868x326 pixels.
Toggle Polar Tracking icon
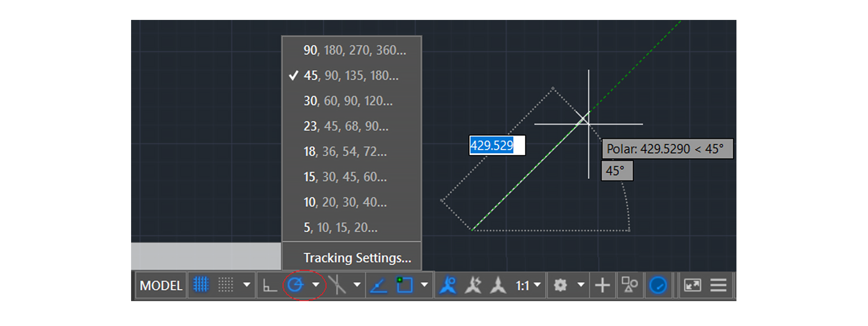[x=296, y=285]
